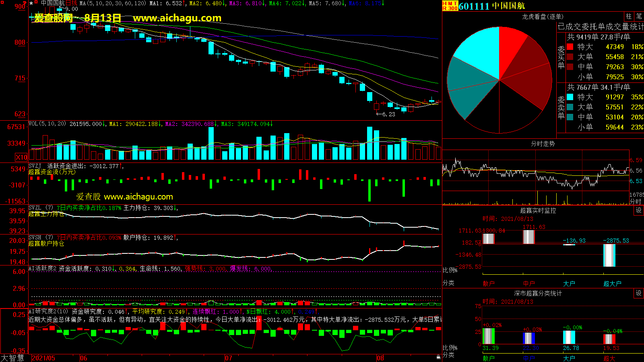Screen dimensions: 644x362
Task: Open the SVZJ indicator label
Action: coord(35,166)
